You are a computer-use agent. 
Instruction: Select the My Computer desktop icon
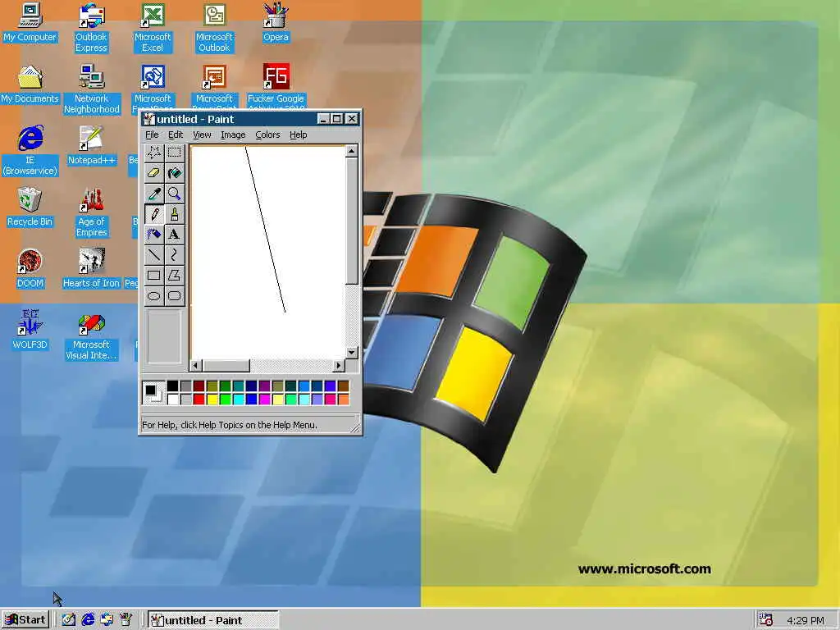30,22
